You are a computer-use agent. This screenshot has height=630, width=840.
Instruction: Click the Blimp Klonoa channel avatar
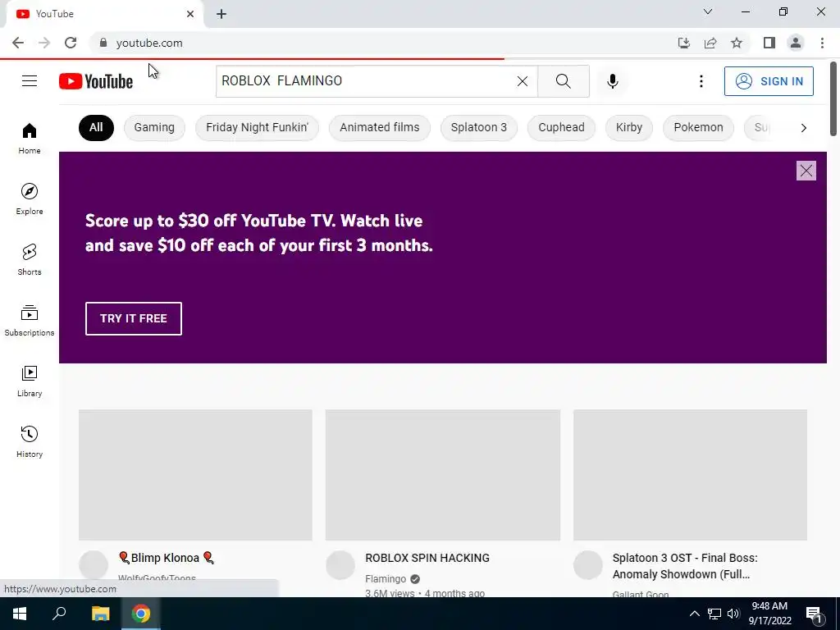94,564
